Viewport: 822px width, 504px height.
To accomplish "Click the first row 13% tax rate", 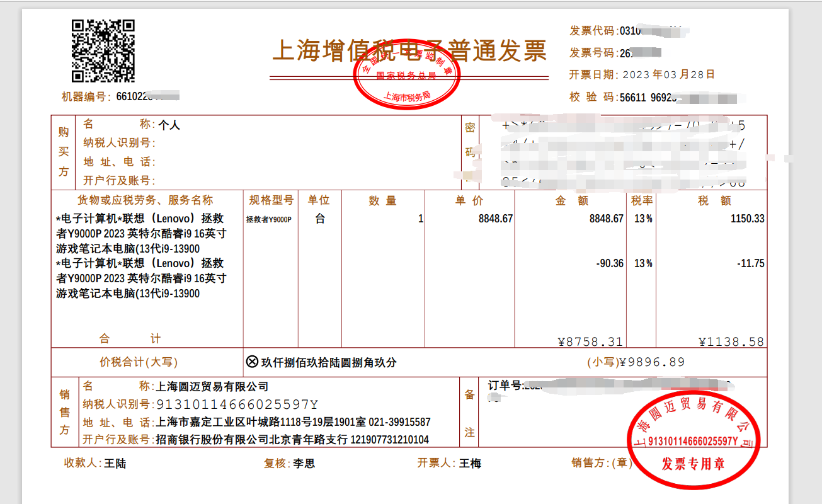I will (x=643, y=219).
